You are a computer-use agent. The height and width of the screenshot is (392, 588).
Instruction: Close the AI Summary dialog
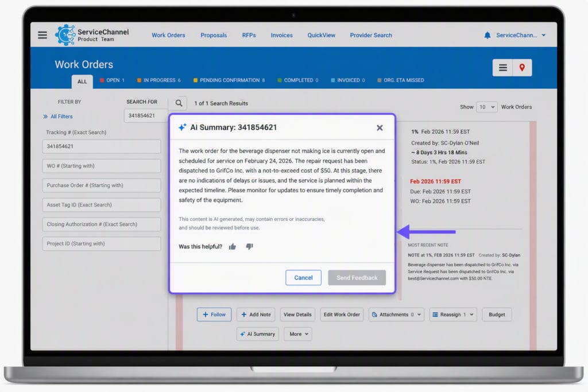tap(380, 128)
